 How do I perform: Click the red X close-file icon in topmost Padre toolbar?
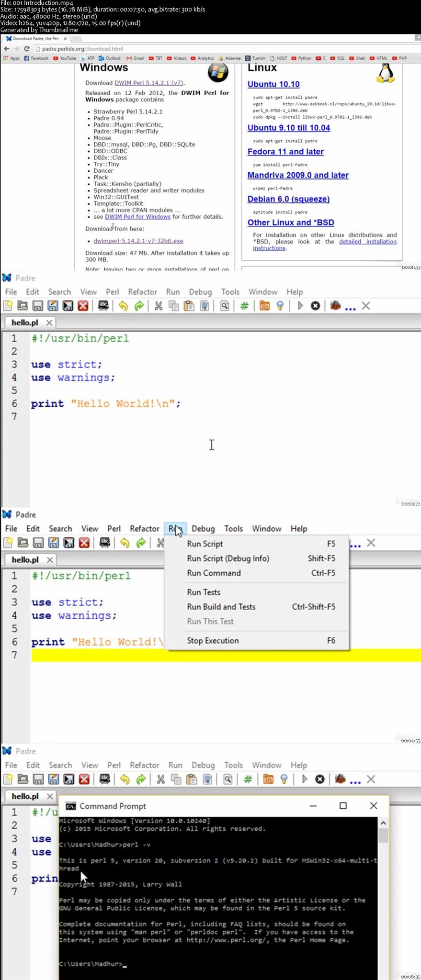tap(83, 306)
